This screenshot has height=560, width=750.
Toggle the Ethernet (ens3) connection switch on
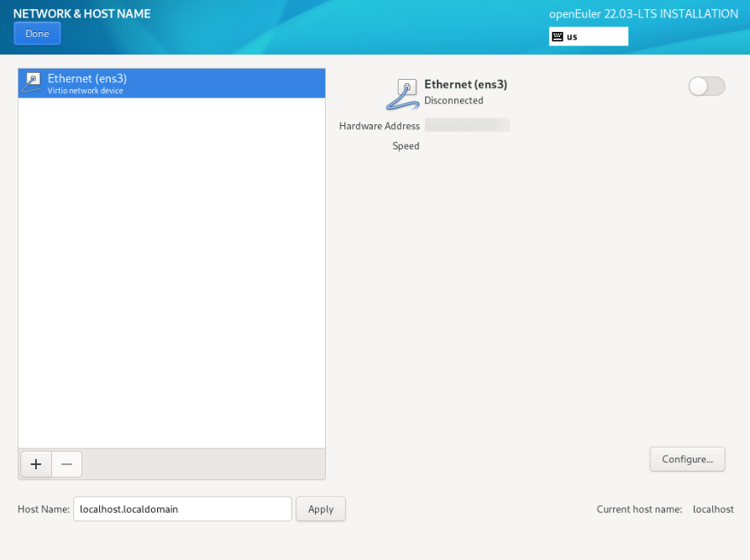click(706, 86)
